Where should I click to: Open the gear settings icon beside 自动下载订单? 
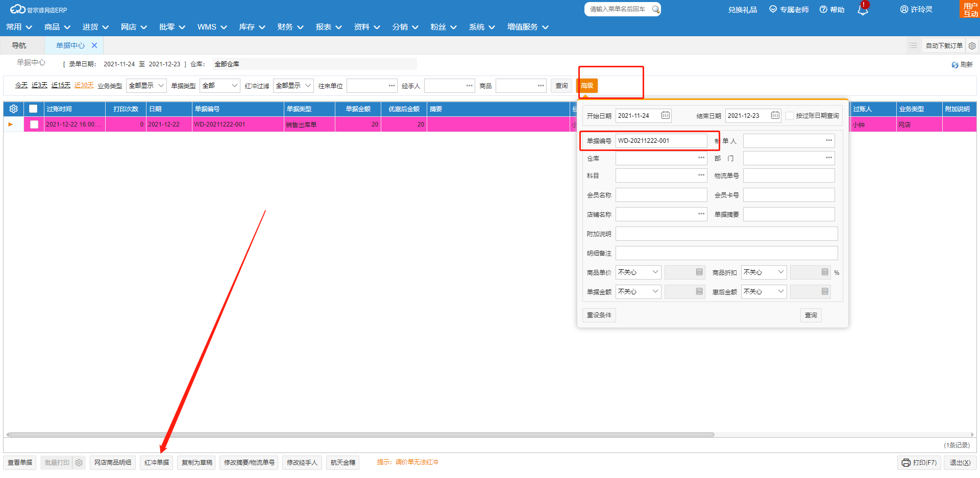(x=972, y=45)
